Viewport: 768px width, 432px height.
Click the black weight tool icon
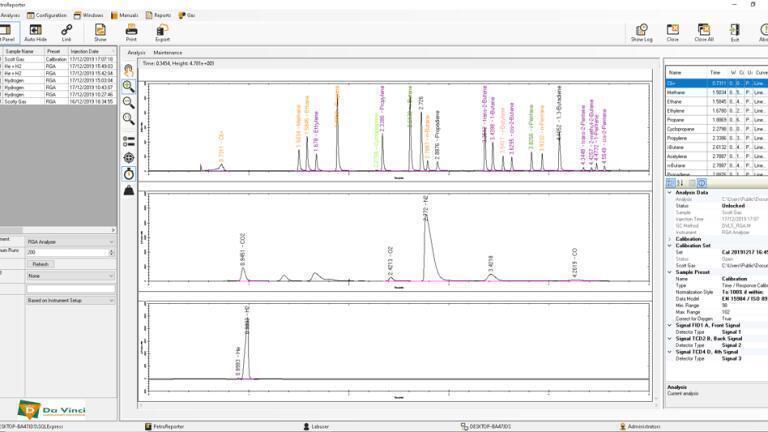(128, 190)
